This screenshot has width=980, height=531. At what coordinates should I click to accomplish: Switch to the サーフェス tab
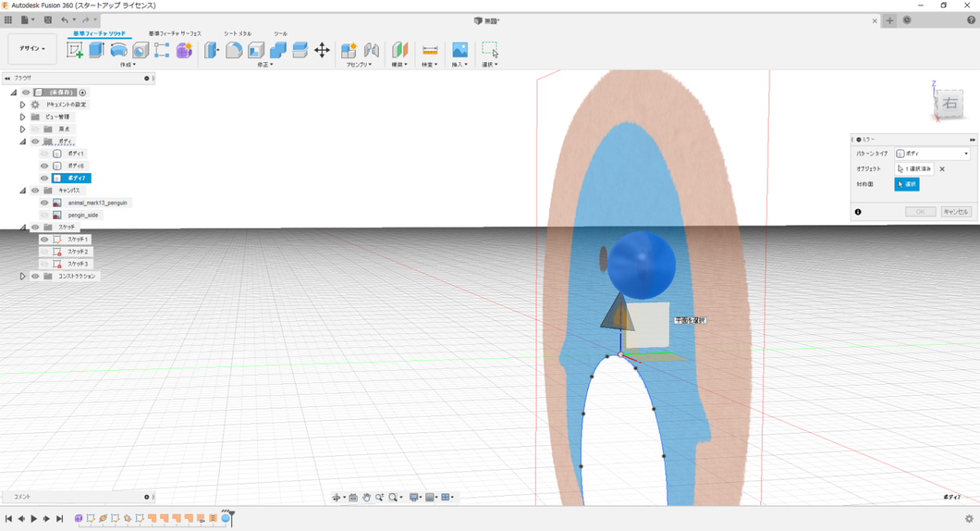(x=175, y=33)
